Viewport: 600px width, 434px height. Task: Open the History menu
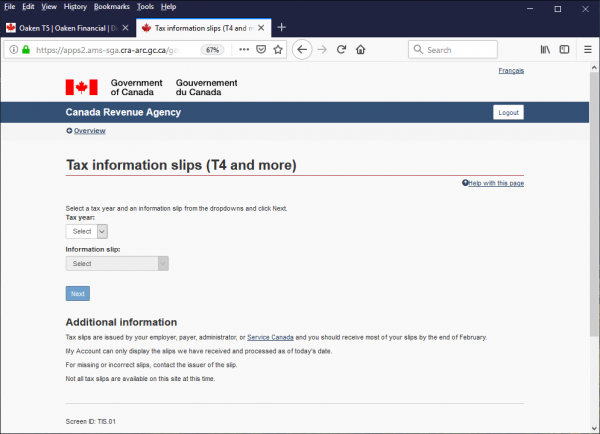[x=75, y=6]
